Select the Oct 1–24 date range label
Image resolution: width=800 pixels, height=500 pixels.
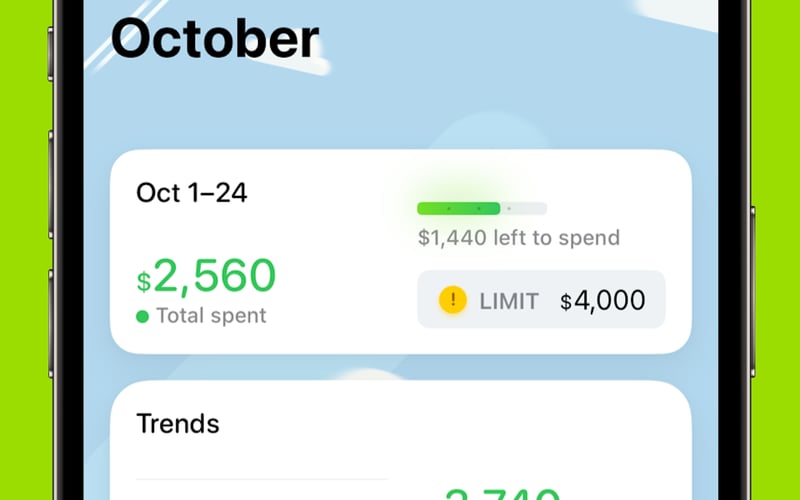click(191, 192)
